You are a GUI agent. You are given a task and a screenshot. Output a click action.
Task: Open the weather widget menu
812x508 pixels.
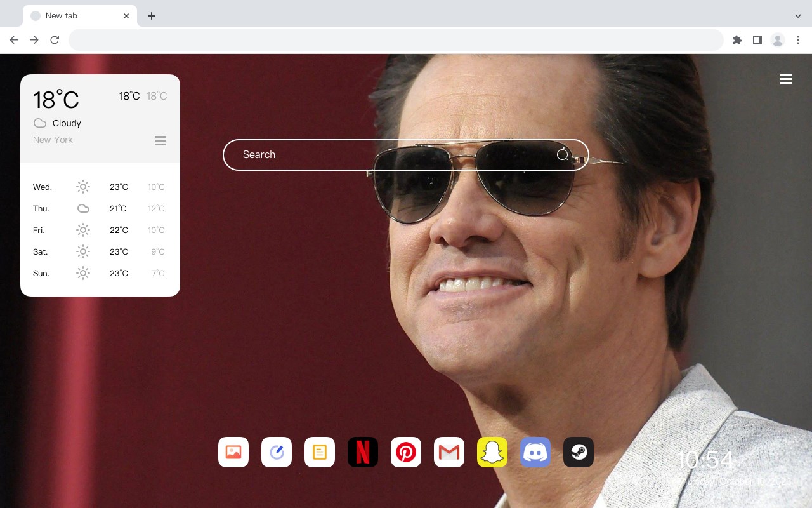[x=160, y=140]
